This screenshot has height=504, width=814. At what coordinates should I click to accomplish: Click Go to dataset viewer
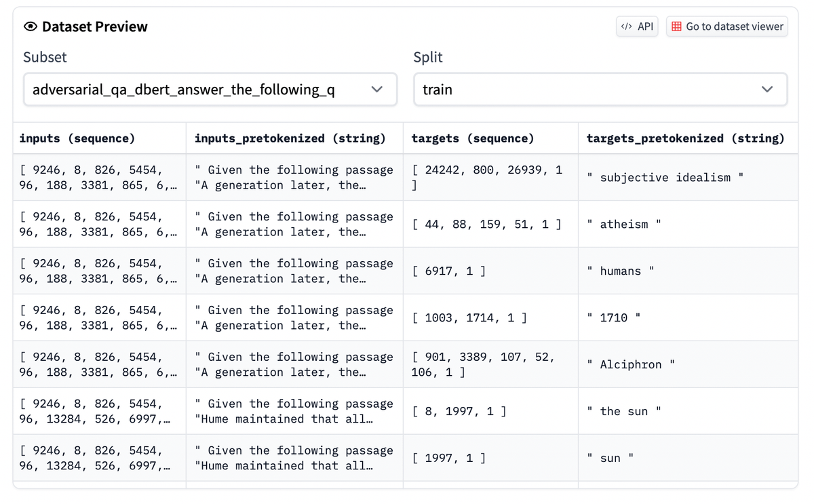726,26
